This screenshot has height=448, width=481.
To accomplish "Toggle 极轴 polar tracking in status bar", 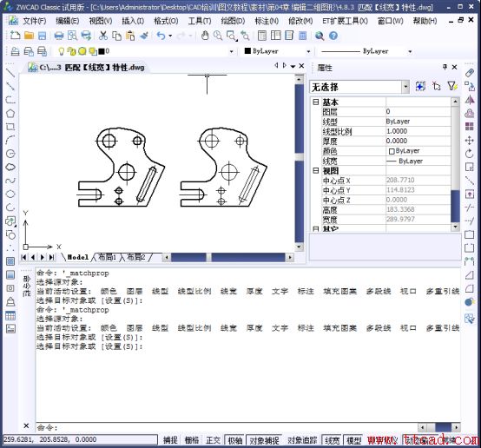I will 235,440.
